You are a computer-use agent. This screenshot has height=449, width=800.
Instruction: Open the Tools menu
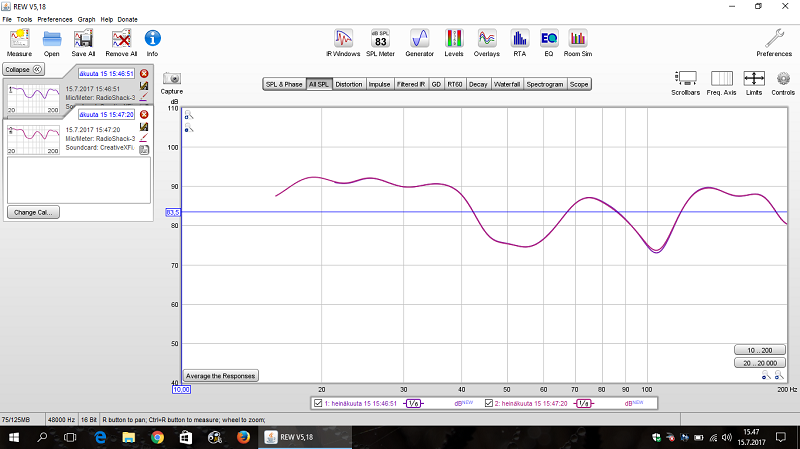tap(24, 19)
